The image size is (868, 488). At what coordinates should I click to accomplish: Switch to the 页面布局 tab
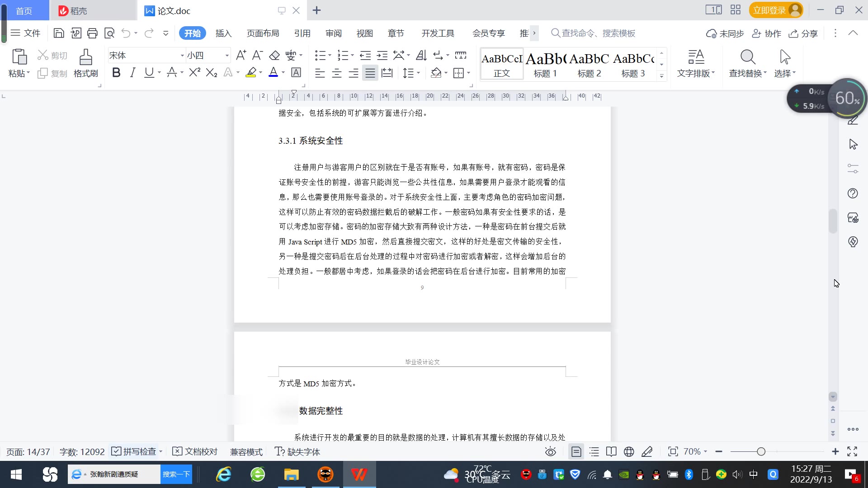[263, 33]
